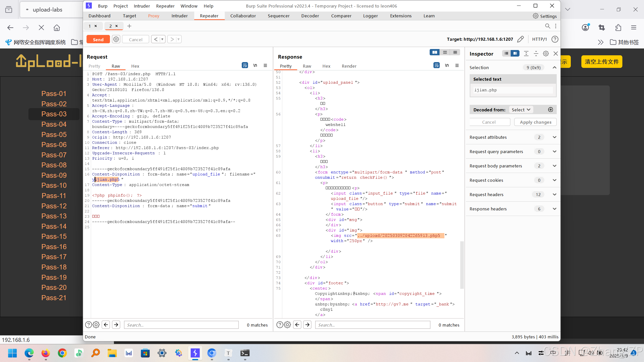Open the Proxy tab

click(x=153, y=16)
